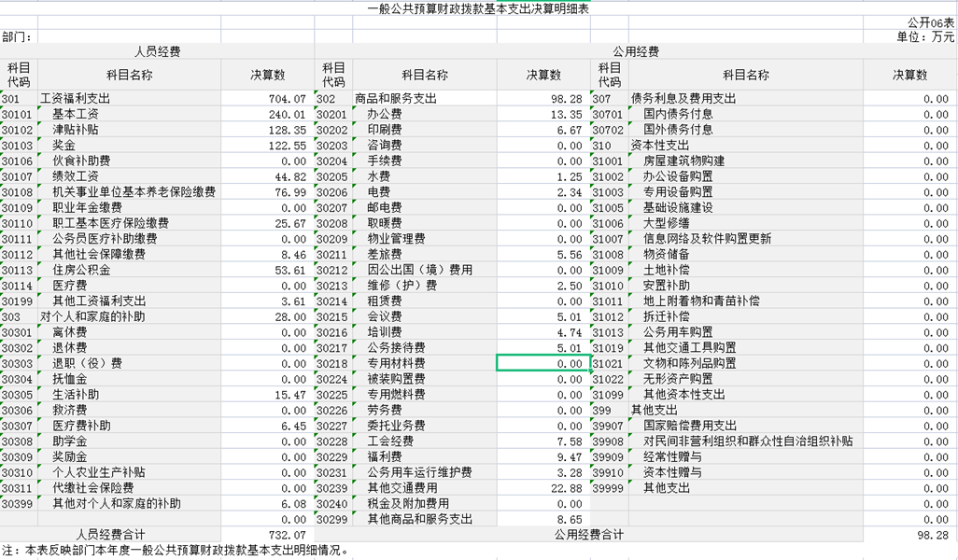The height and width of the screenshot is (560, 958).
Task: Click the 公用经费 section header cell
Action: [x=635, y=52]
